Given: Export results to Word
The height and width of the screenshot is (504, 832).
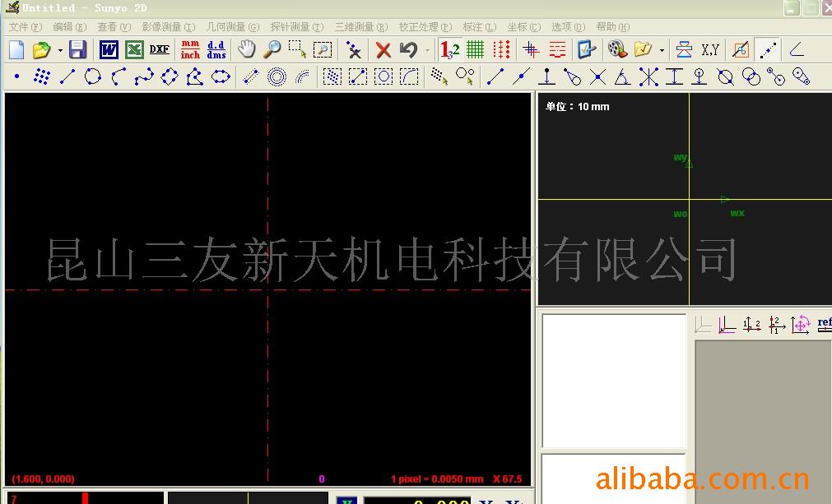Looking at the screenshot, I should [x=109, y=50].
